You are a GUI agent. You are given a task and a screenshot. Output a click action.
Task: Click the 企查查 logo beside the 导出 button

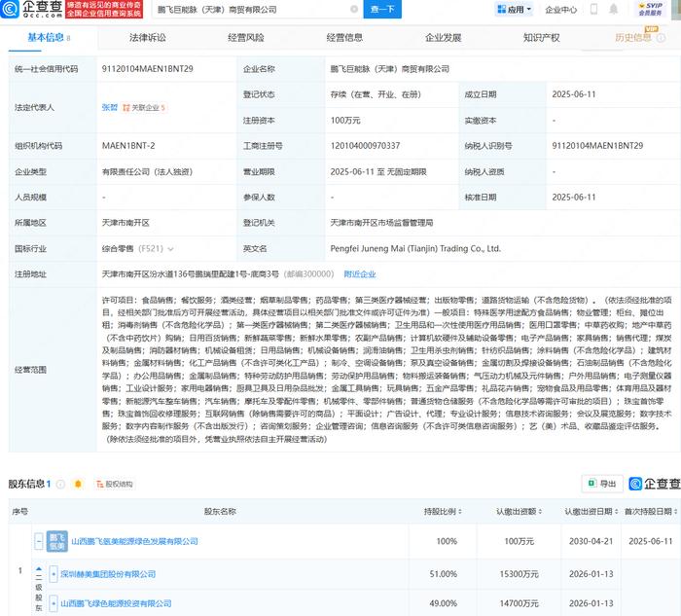[655, 484]
